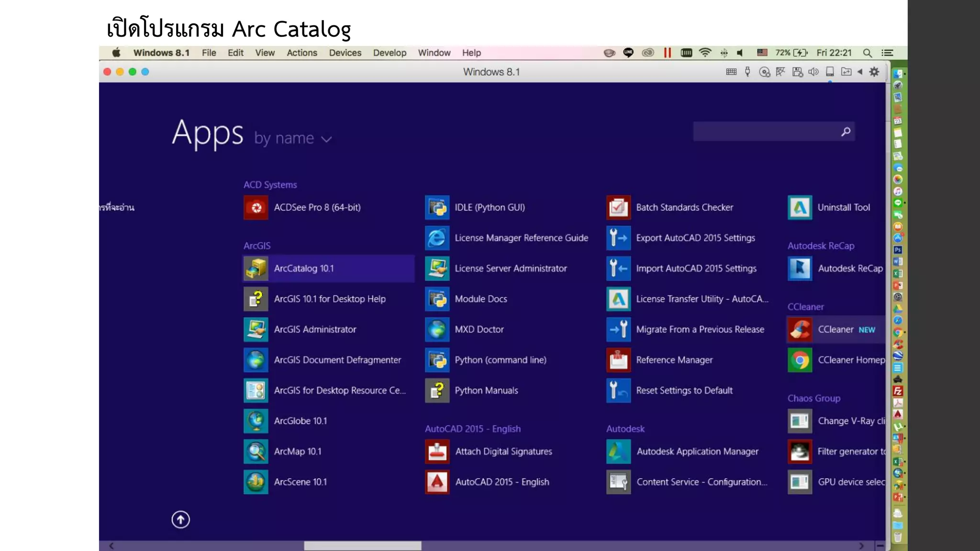Viewport: 980px width, 551px height.
Task: Open ArcGIS Administrator icon
Action: click(256, 330)
